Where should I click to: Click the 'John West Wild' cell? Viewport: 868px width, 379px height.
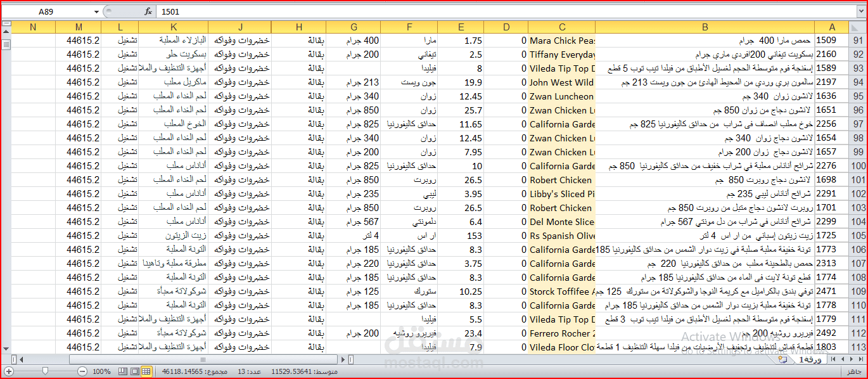click(561, 82)
